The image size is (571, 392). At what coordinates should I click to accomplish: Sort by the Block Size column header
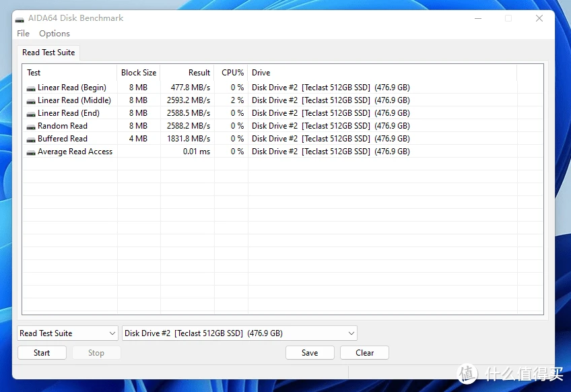139,73
